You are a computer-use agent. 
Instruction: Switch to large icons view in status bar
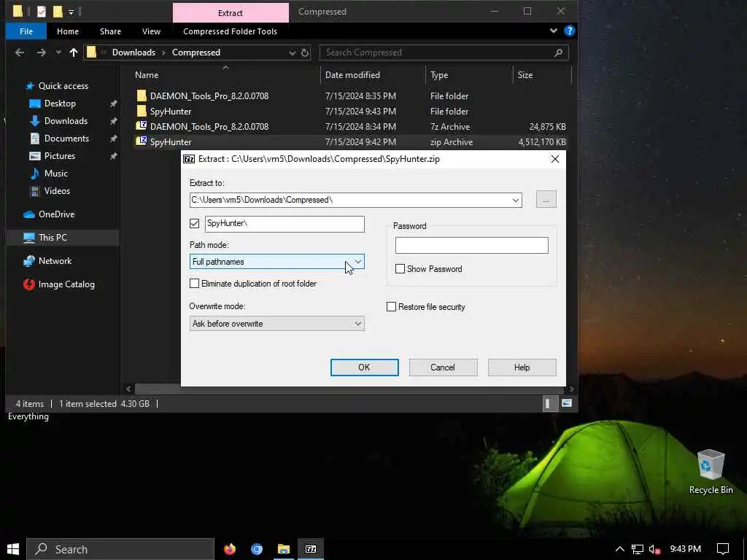coord(566,403)
